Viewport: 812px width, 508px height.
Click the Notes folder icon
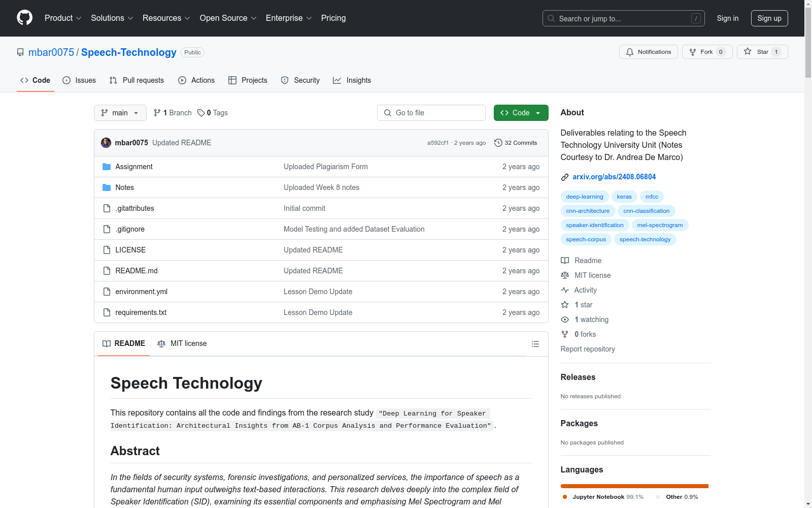point(107,187)
